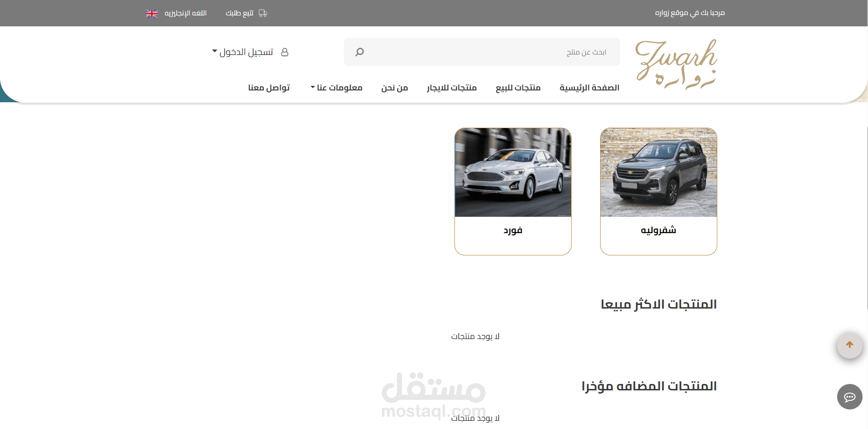Click the المنتجات الاكثر مبيعا heading
This screenshot has height=429, width=868.
click(x=659, y=304)
